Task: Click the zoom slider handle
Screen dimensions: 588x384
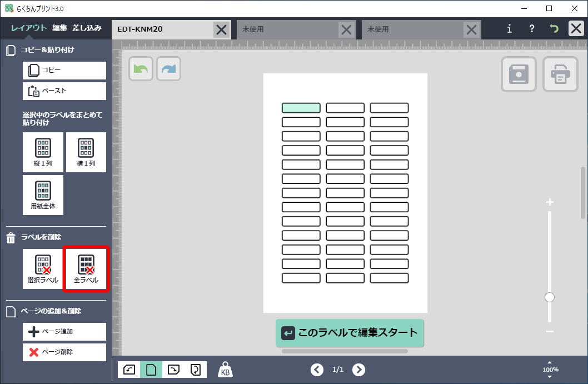Action: tap(550, 297)
